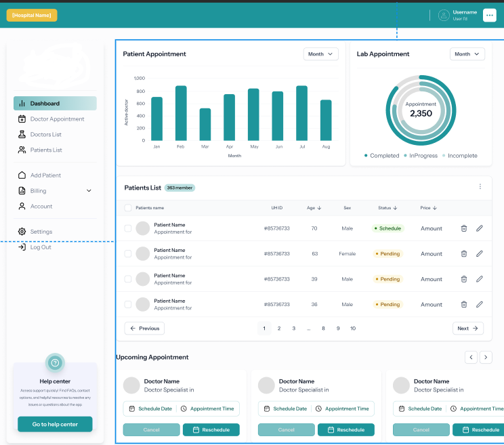Click the user avatar icon in top bar
This screenshot has width=504, height=445.
[x=444, y=15]
